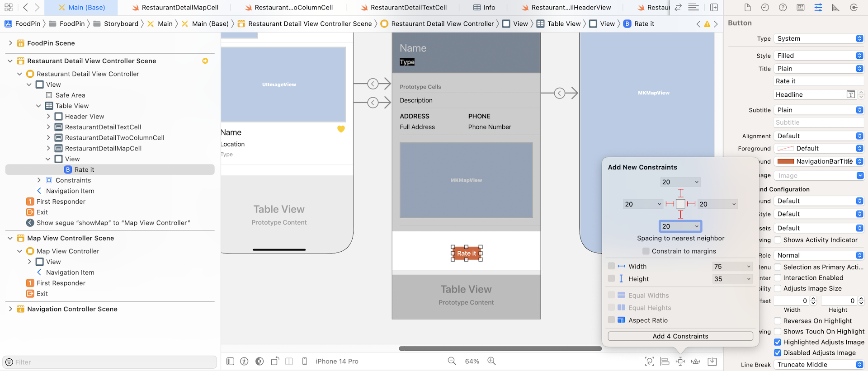Check Selection as Primary Action
Screen dimensions: 868x371
(778, 267)
